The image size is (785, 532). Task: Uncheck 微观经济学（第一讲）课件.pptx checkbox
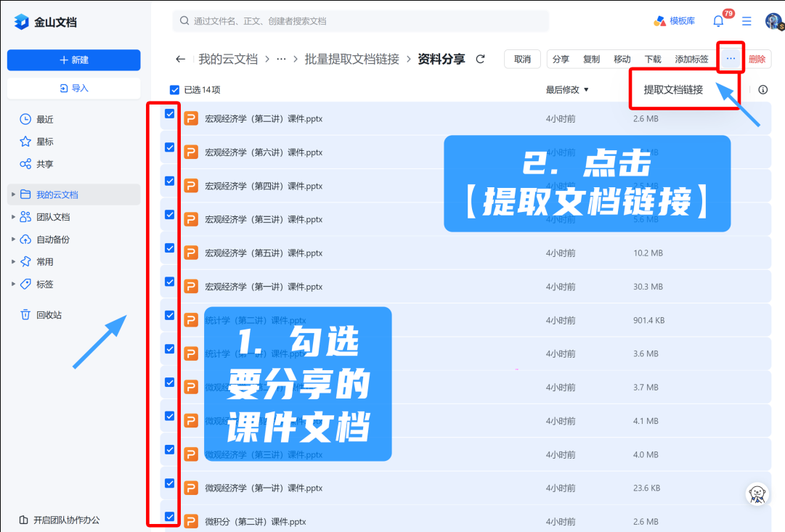pyautogui.click(x=170, y=483)
